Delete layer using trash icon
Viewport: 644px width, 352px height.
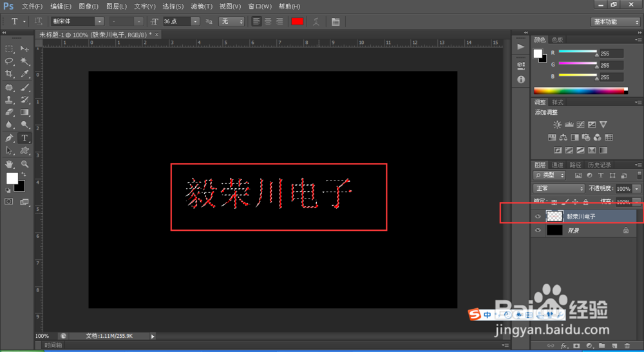click(627, 346)
